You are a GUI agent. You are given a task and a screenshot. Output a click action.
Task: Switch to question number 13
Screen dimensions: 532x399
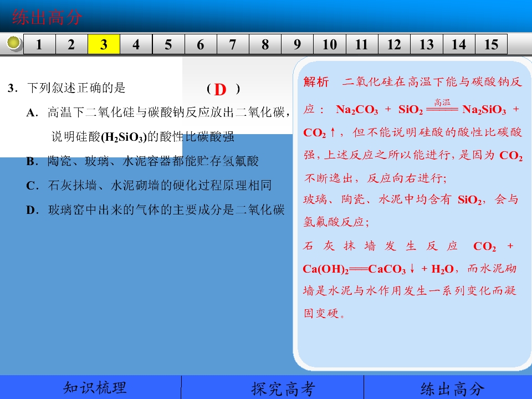point(427,44)
